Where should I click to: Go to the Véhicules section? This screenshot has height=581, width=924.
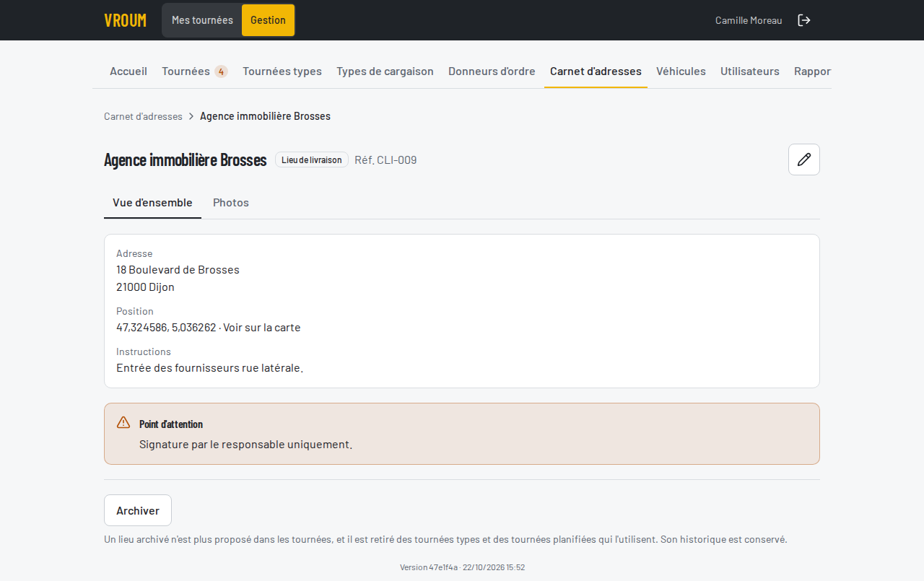click(x=681, y=71)
